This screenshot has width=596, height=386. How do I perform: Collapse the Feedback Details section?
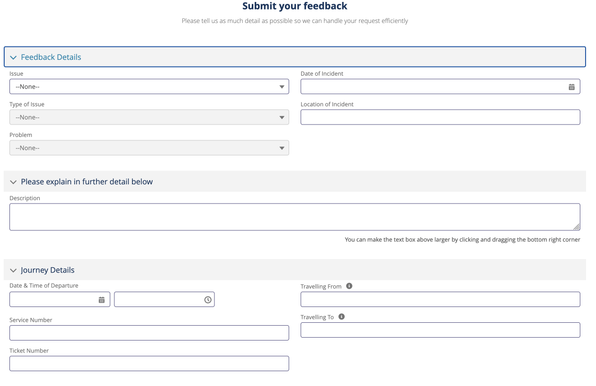pyautogui.click(x=295, y=57)
